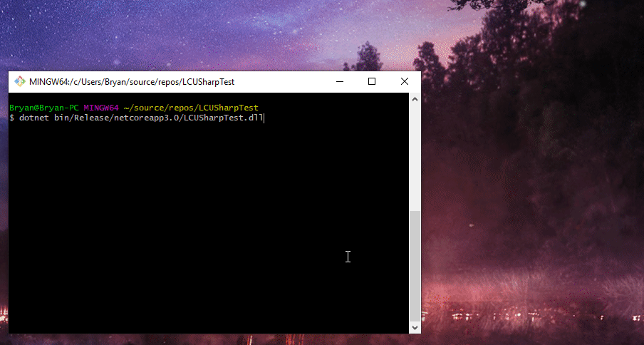Click the vertical scrollbar thumb
Screen dimensions: 644x345
(x=415, y=266)
